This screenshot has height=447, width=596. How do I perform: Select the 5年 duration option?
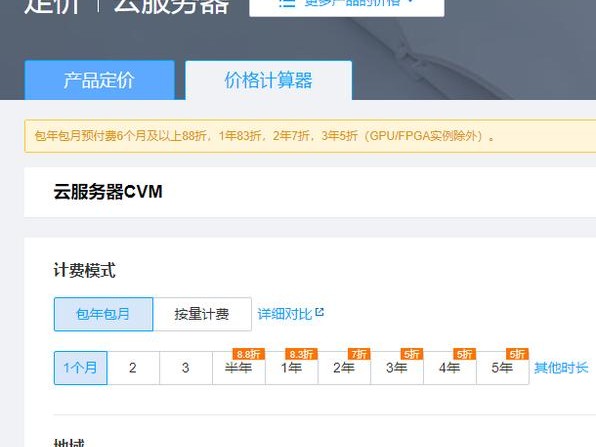502,368
